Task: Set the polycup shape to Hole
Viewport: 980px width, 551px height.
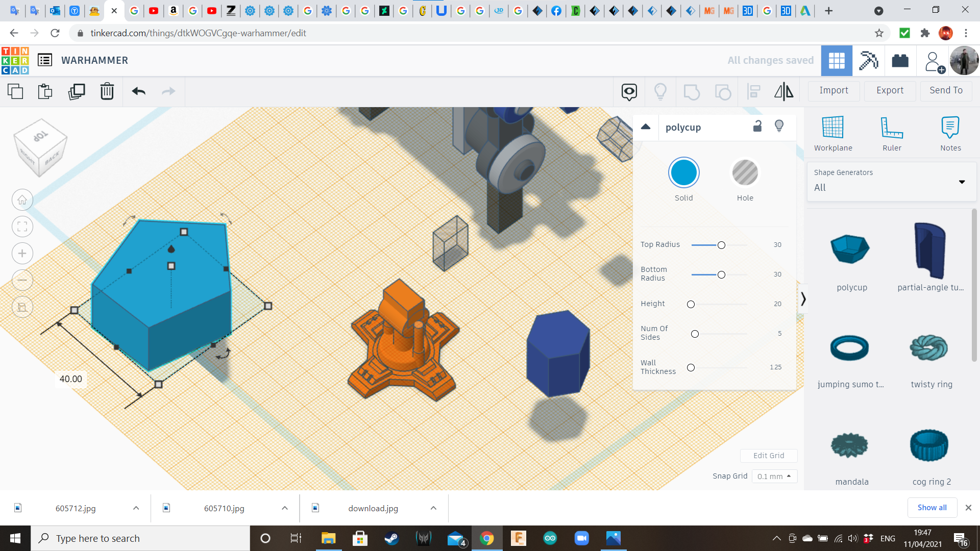Action: coord(745,173)
